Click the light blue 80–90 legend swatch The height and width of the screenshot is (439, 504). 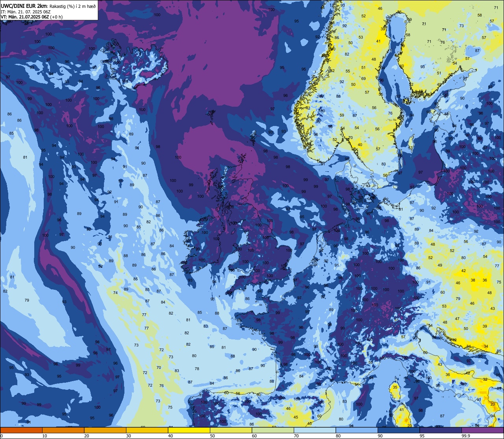tap(357, 430)
